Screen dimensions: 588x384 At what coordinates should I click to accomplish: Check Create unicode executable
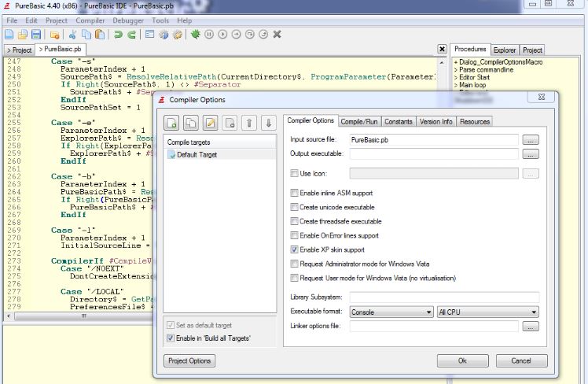(294, 207)
